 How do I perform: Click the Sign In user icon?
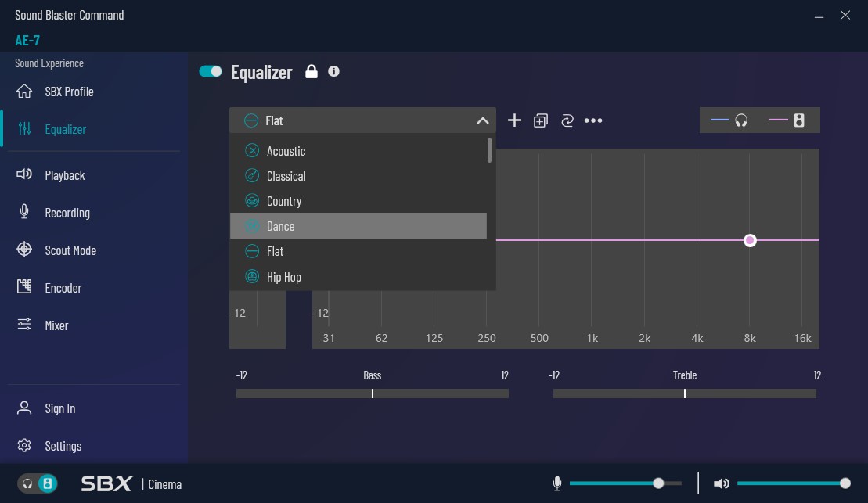24,408
